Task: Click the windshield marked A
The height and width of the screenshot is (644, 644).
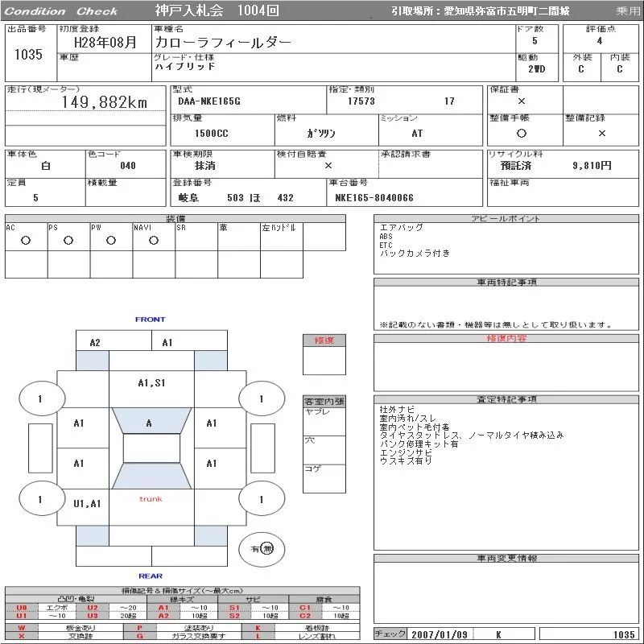Action: (x=151, y=420)
